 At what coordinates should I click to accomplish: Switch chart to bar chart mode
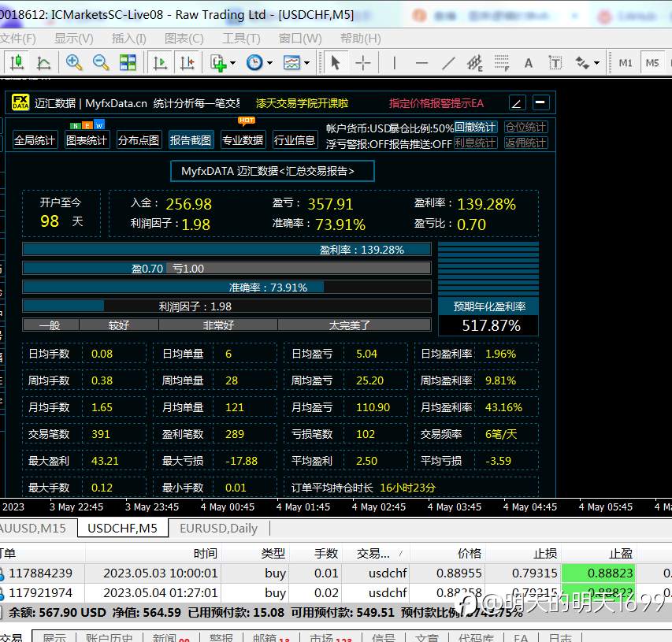17,63
